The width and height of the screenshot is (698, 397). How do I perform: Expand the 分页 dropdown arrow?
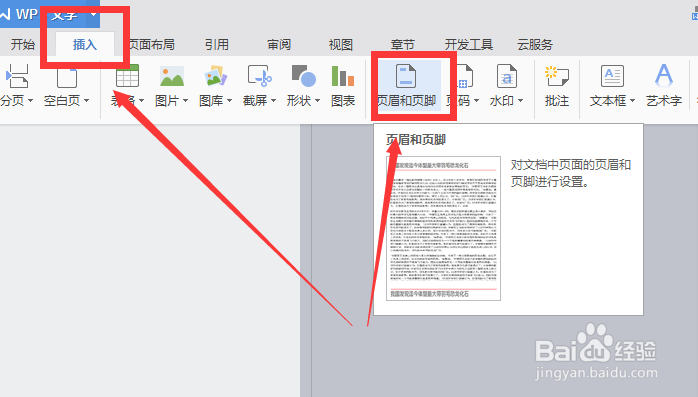(30, 101)
